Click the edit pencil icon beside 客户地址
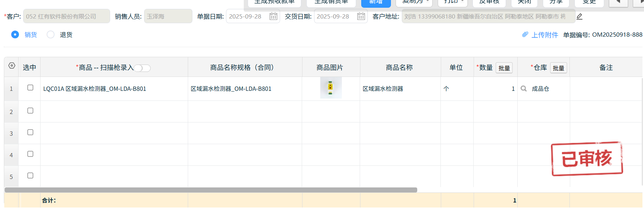Image resolution: width=644 pixels, height=211 pixels. tap(579, 16)
